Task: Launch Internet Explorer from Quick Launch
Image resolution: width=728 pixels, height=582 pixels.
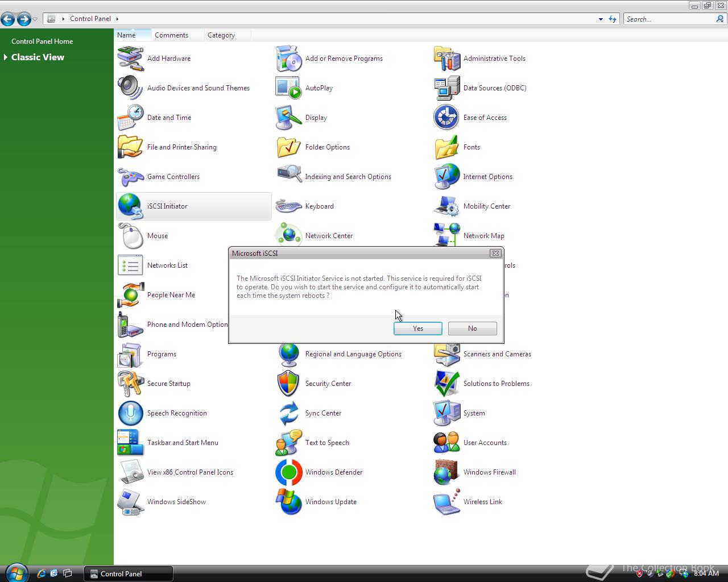Action: 42,573
